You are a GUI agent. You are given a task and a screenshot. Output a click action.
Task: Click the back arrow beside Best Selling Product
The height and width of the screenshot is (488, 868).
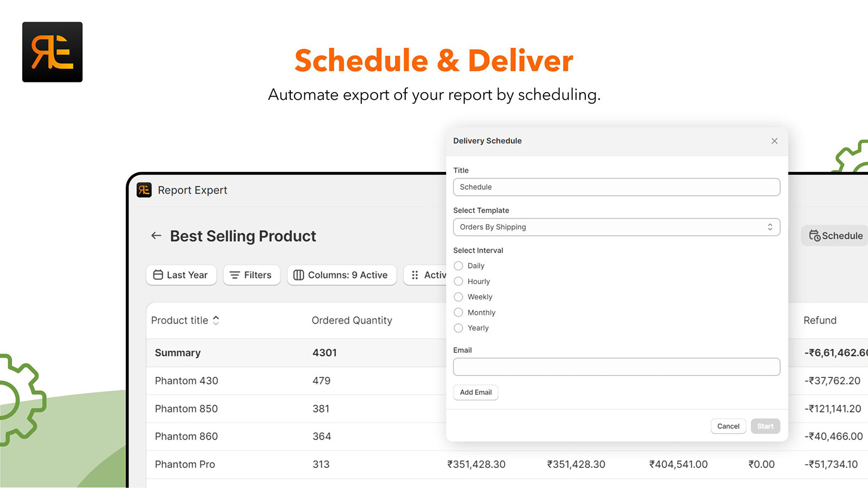coord(156,236)
